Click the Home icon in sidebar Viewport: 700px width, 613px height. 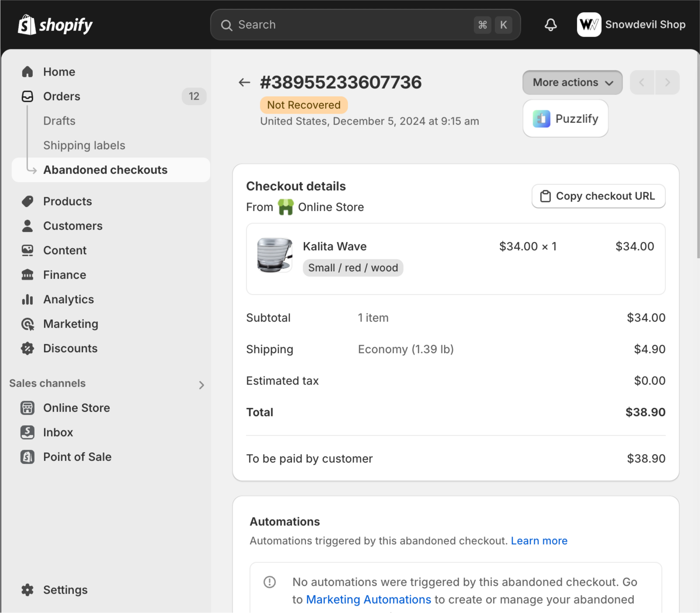click(28, 72)
